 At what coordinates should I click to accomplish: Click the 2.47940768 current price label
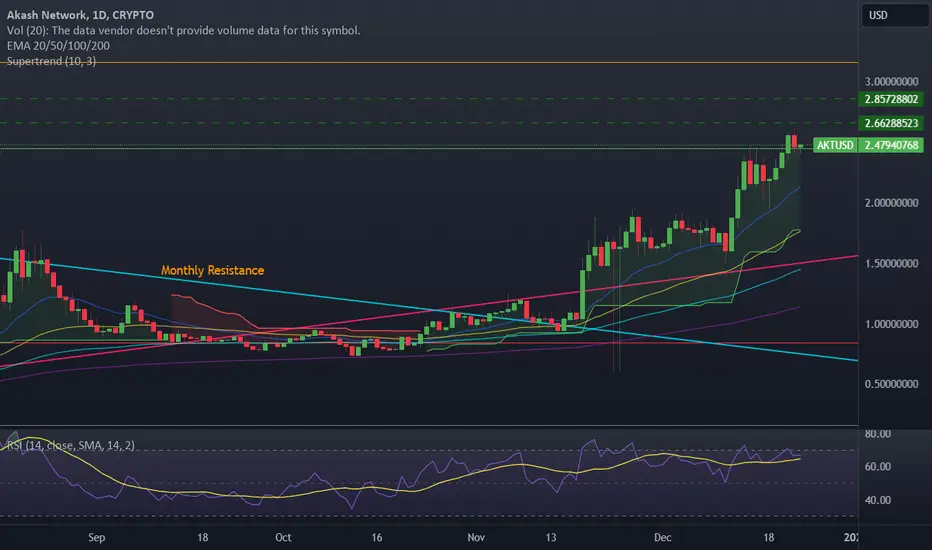891,145
